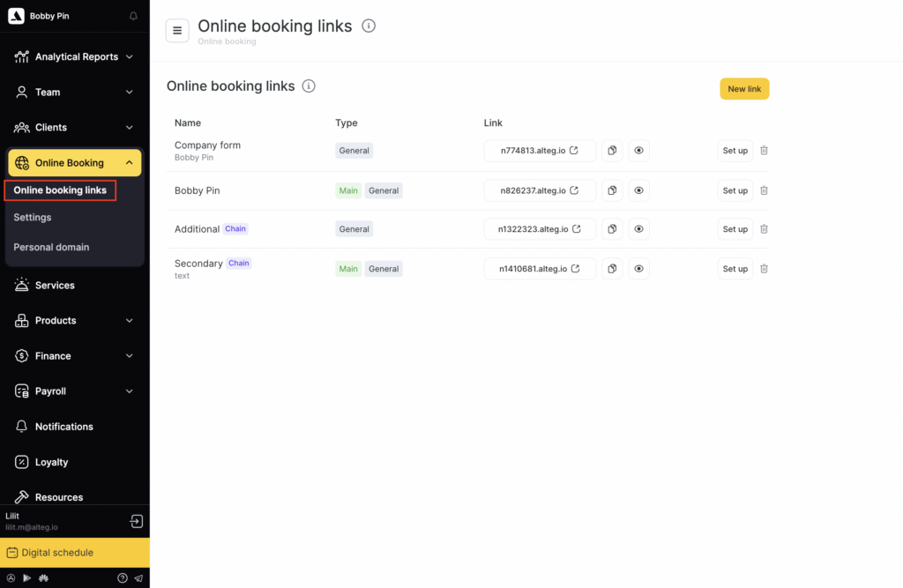
Task: Open Settings under Online Booking
Action: point(33,218)
